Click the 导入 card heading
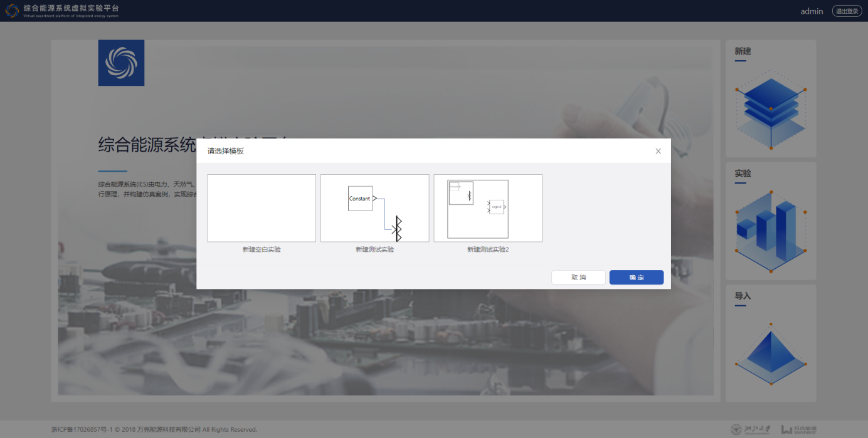 point(743,296)
